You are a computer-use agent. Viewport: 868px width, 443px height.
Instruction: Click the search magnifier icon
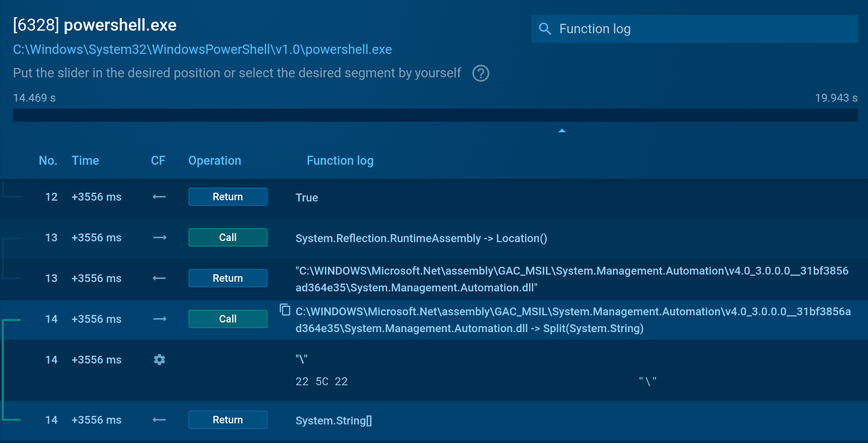pos(545,29)
